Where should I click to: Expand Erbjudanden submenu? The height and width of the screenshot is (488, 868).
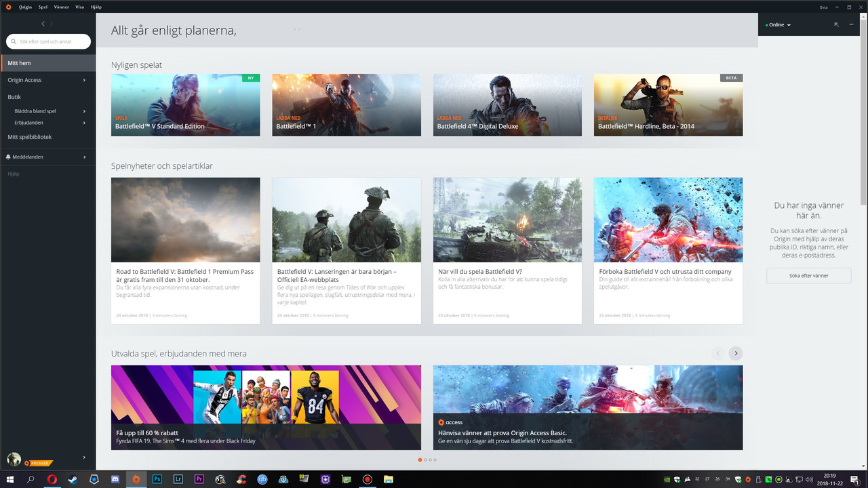(x=84, y=123)
